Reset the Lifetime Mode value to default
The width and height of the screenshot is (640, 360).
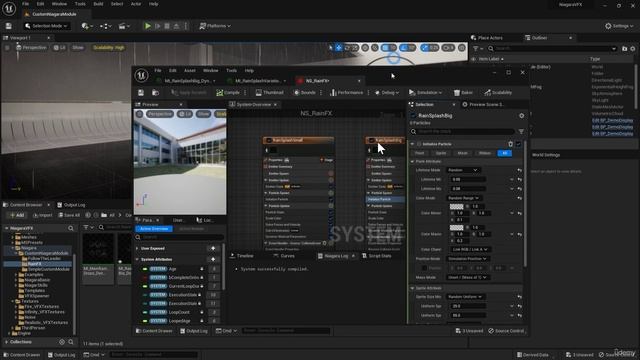tap(519, 170)
